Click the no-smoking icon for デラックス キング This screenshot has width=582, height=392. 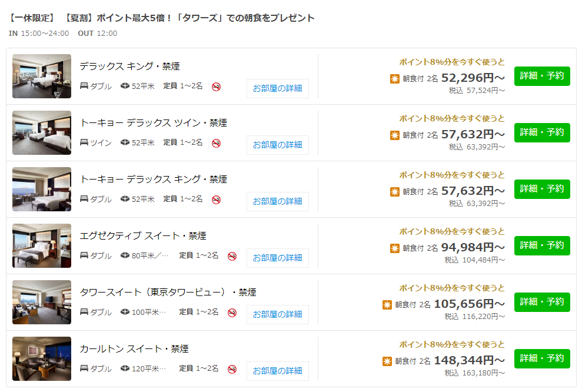click(216, 87)
